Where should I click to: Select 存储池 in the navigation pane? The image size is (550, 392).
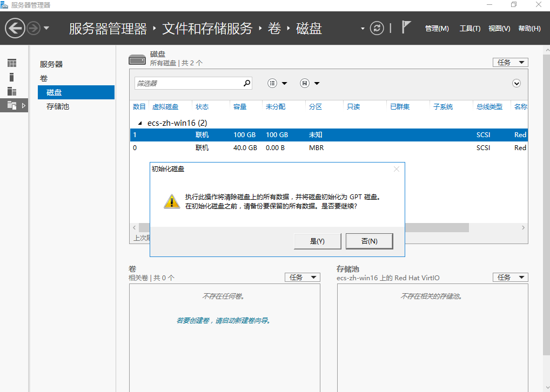58,106
